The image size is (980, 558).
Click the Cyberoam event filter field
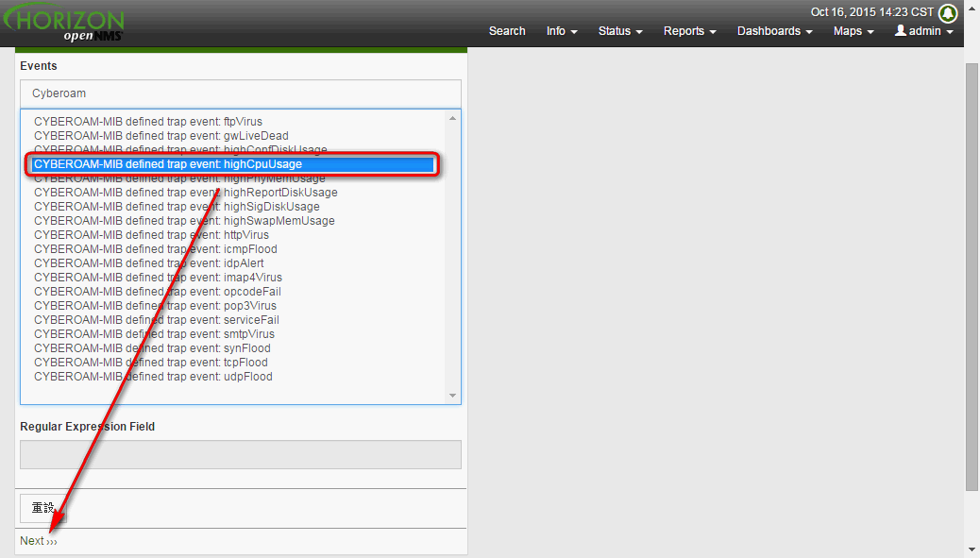tap(241, 93)
